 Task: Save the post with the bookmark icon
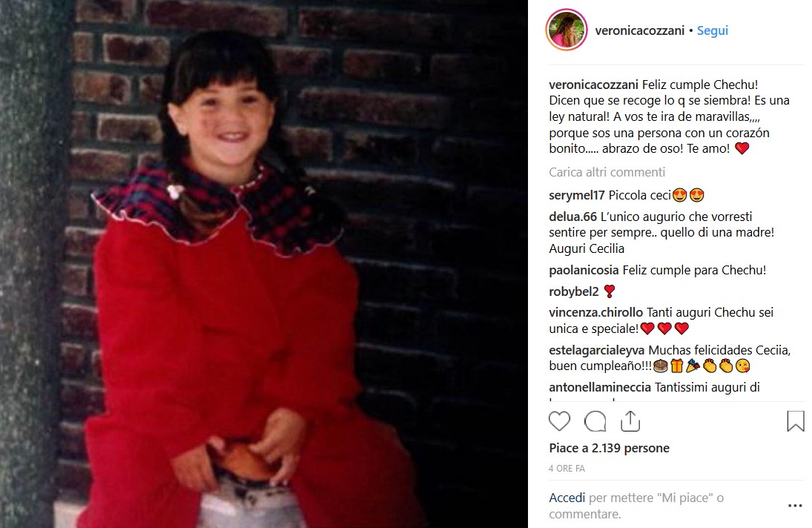click(796, 421)
